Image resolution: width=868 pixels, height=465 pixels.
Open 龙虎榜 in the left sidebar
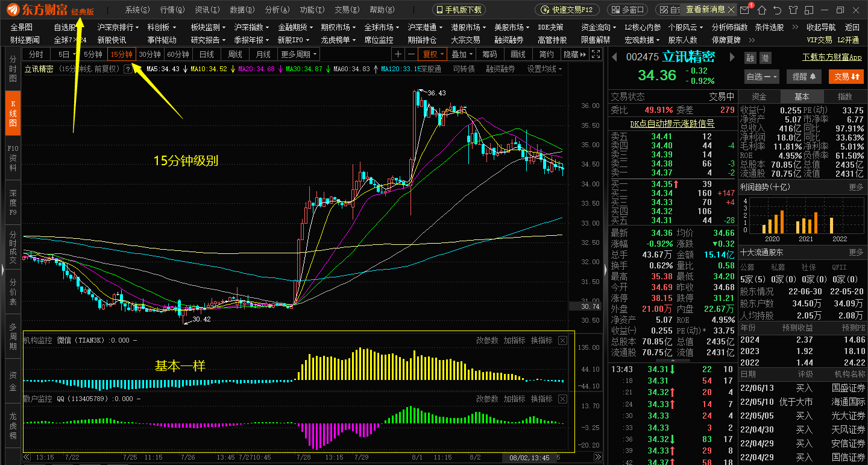[x=13, y=425]
